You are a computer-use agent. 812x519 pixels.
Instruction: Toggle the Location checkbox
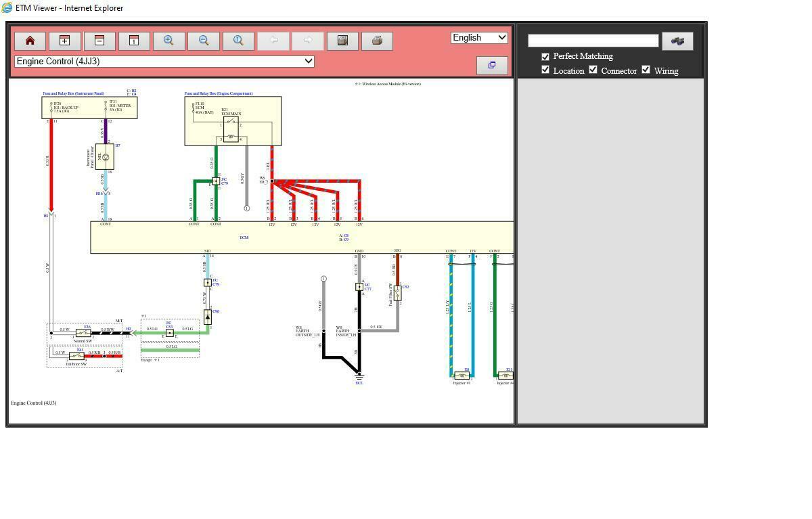pyautogui.click(x=545, y=70)
